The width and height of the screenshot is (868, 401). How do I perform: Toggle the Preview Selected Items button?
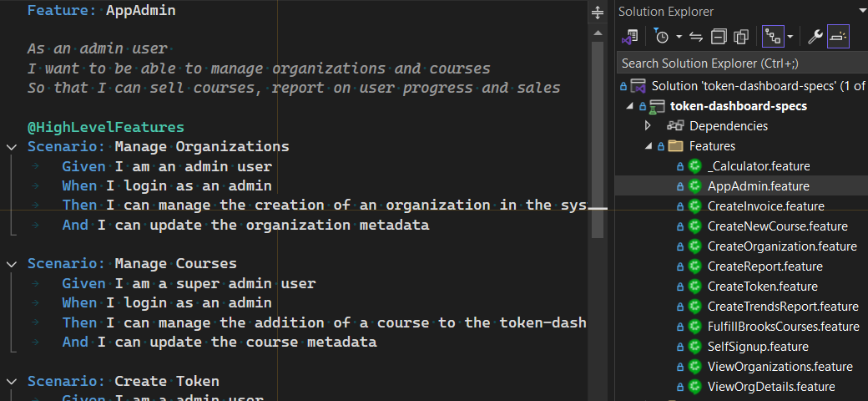click(x=838, y=37)
